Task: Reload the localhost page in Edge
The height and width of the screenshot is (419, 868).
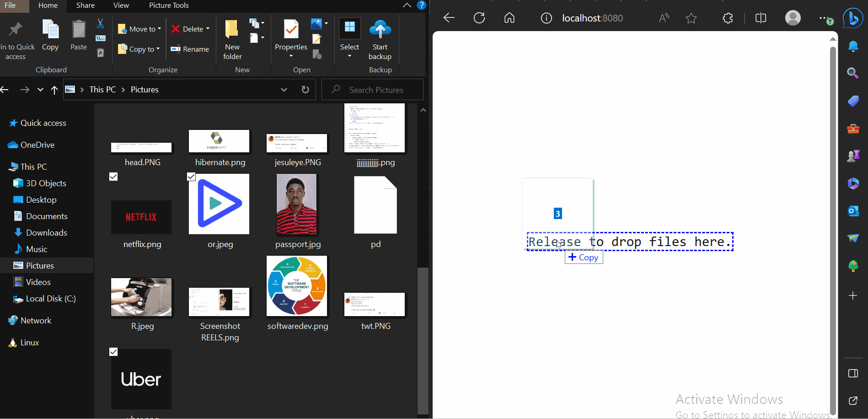Action: tap(479, 18)
